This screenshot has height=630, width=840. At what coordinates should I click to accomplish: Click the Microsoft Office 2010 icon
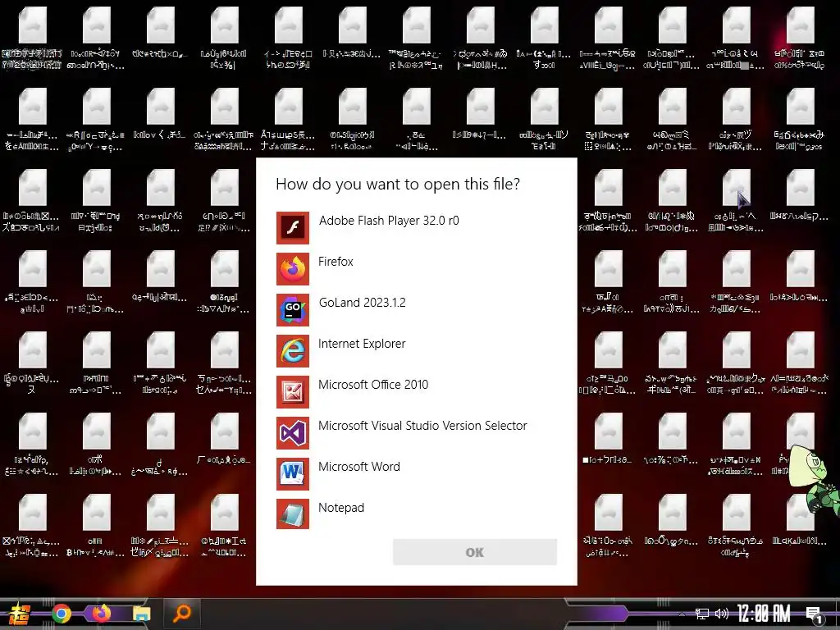click(x=293, y=392)
